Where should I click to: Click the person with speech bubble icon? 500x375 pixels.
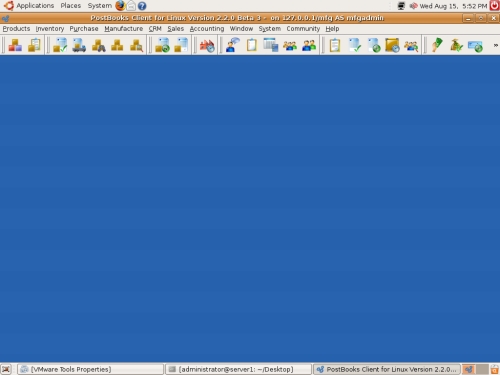233,45
